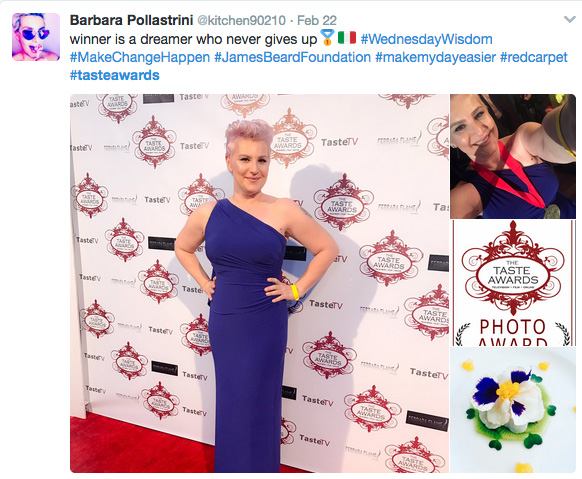Select the #JamesBeardFoundation hashtag
Image resolution: width=582 pixels, height=479 pixels.
coord(292,57)
